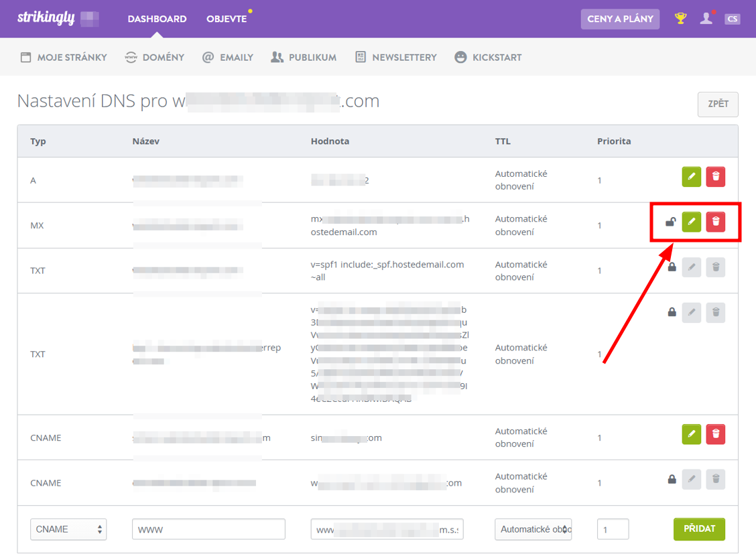Open the Automatické obnovení TTL dropdown
This screenshot has width=756, height=560.
[x=533, y=529]
